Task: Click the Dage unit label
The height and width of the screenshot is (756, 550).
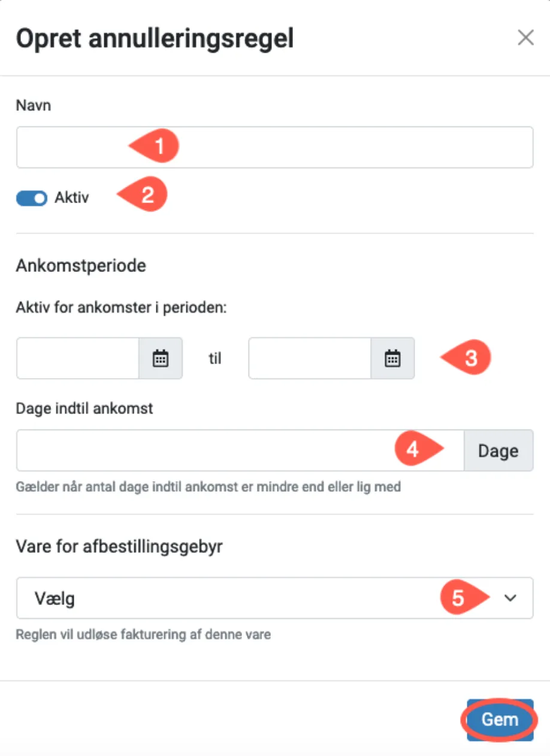Action: 498,450
